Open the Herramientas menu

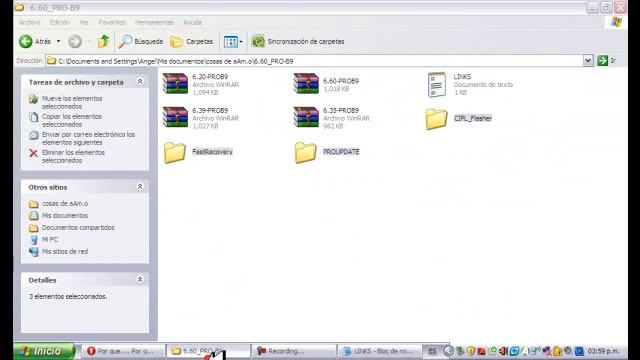pos(154,22)
